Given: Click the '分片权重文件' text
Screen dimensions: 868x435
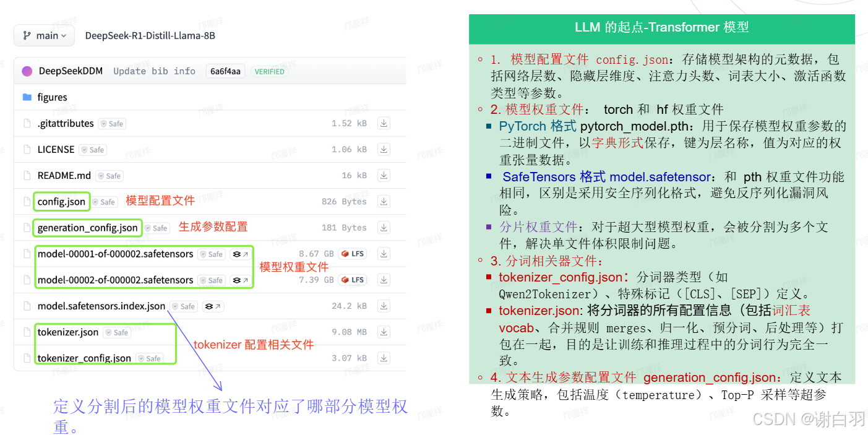Looking at the screenshot, I should [x=538, y=227].
